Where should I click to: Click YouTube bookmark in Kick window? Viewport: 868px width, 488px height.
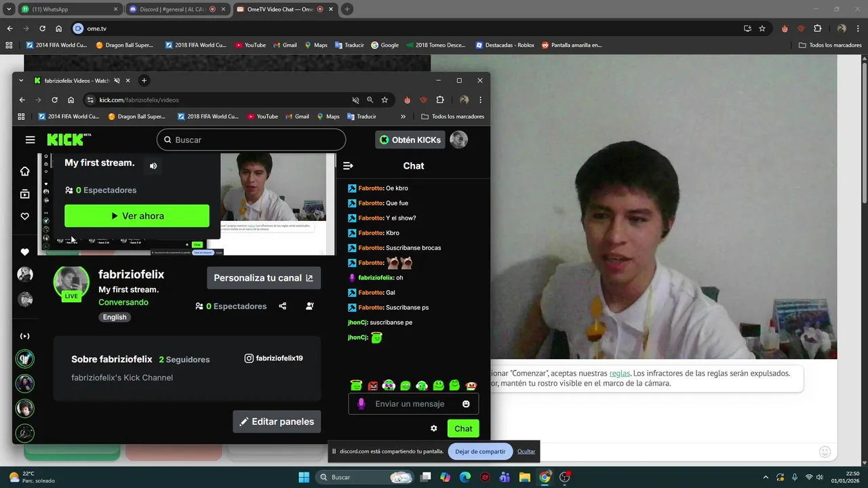(262, 117)
